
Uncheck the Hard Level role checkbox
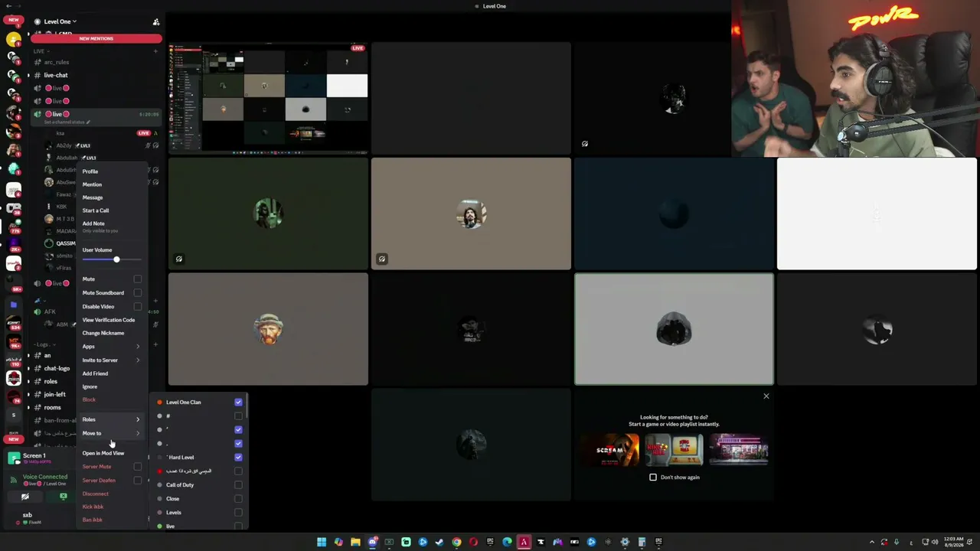(239, 457)
